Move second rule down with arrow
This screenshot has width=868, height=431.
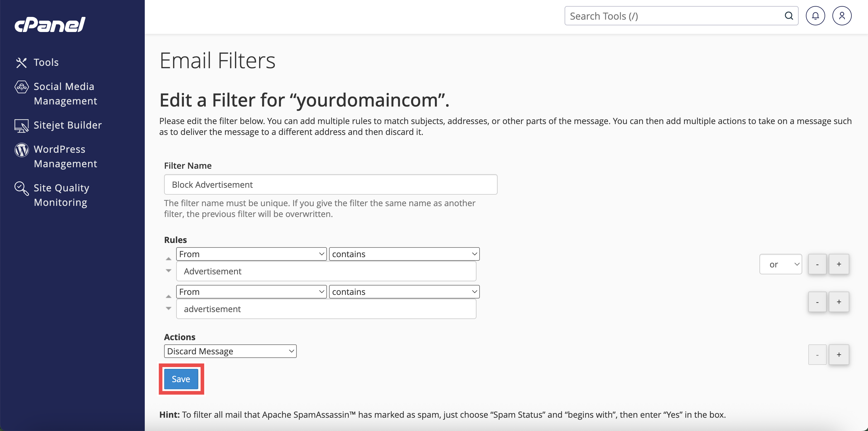tap(169, 308)
